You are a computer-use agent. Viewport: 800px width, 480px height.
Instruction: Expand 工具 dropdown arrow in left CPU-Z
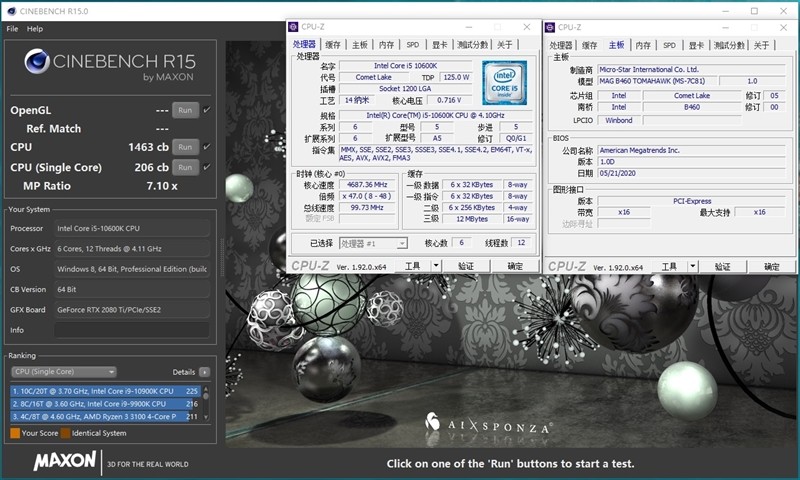(436, 266)
